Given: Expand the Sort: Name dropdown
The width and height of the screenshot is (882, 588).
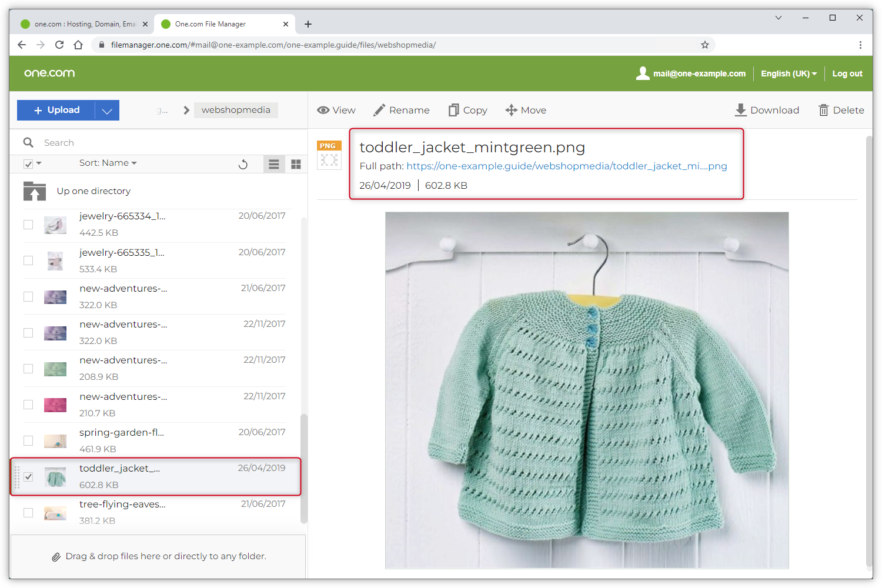Looking at the screenshot, I should tap(108, 163).
